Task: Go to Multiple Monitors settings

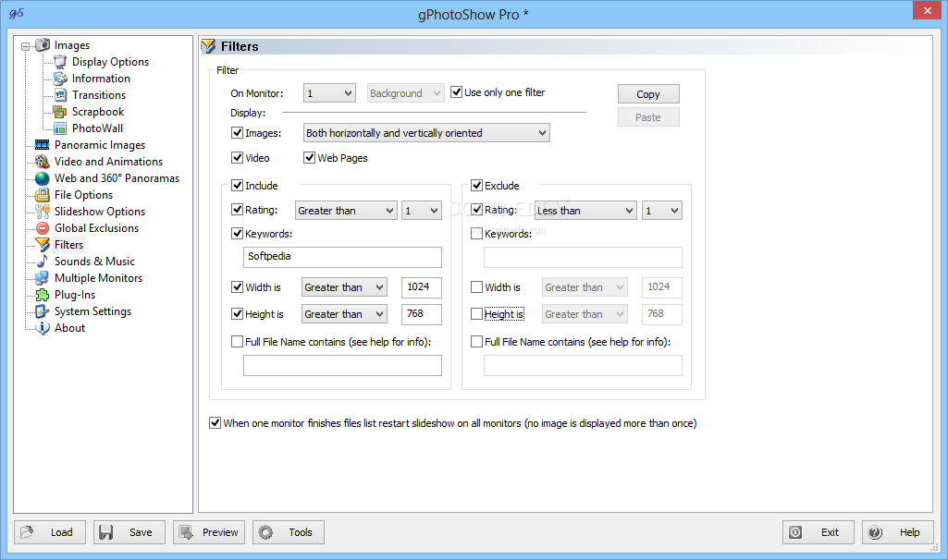Action: [x=99, y=278]
